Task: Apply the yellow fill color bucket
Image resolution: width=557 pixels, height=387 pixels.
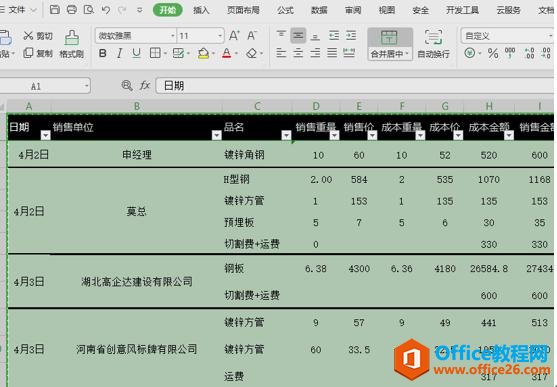Action: pos(204,53)
